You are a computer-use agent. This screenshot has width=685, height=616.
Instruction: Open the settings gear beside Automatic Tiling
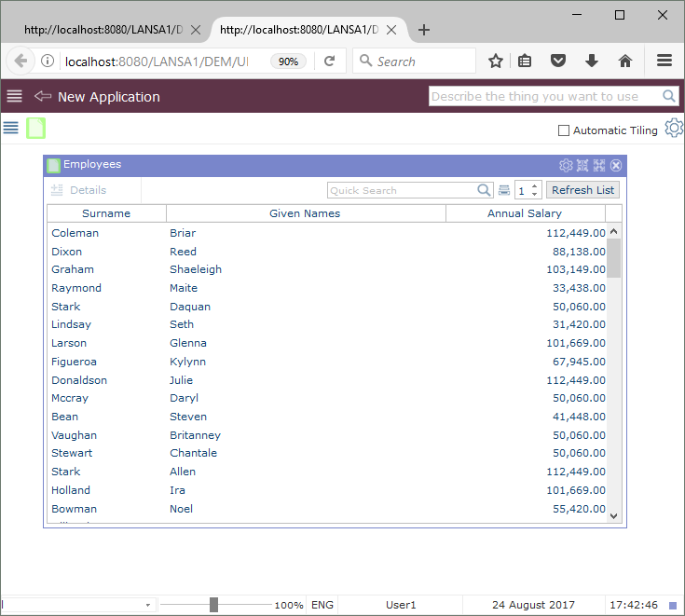click(674, 129)
